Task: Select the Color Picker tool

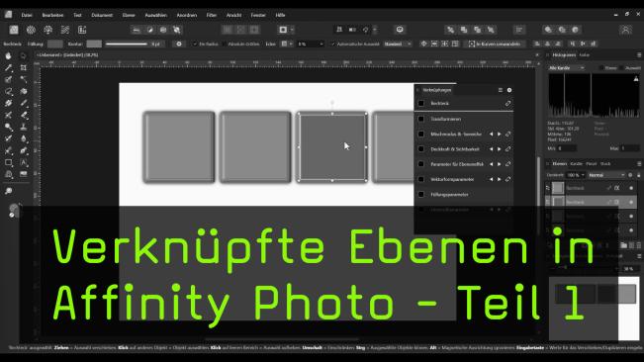Action: coord(8,67)
